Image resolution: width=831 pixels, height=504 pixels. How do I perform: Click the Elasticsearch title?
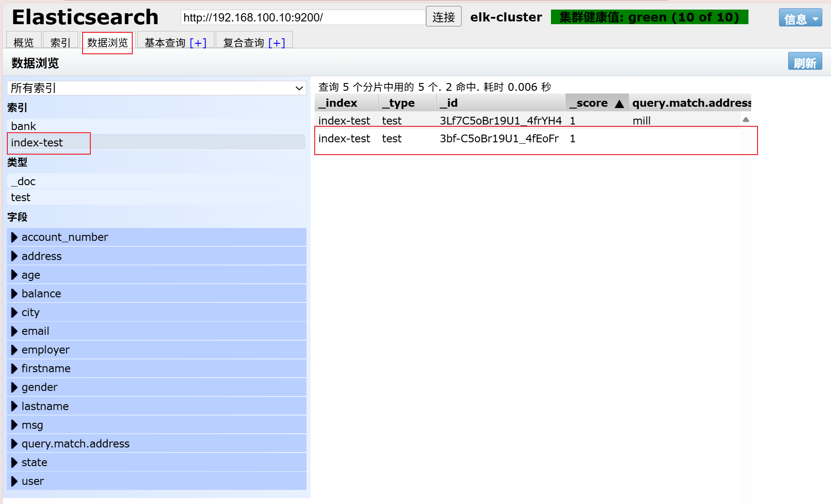pos(85,17)
